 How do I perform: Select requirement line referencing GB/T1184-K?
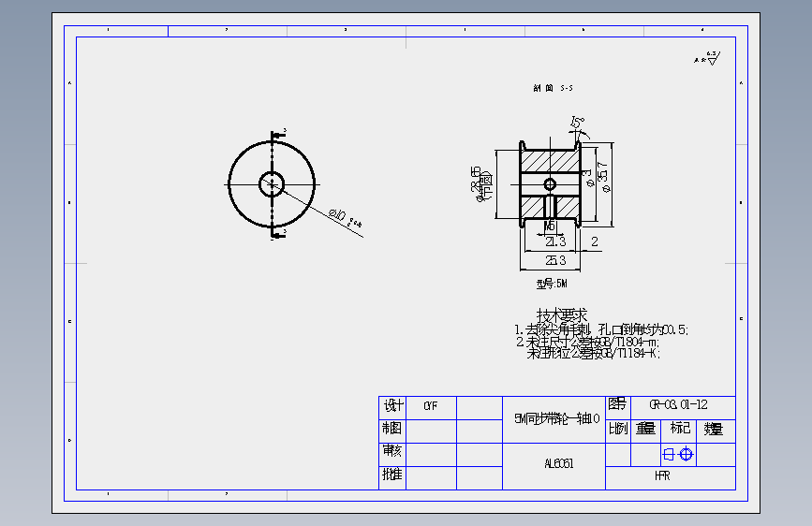(x=594, y=354)
